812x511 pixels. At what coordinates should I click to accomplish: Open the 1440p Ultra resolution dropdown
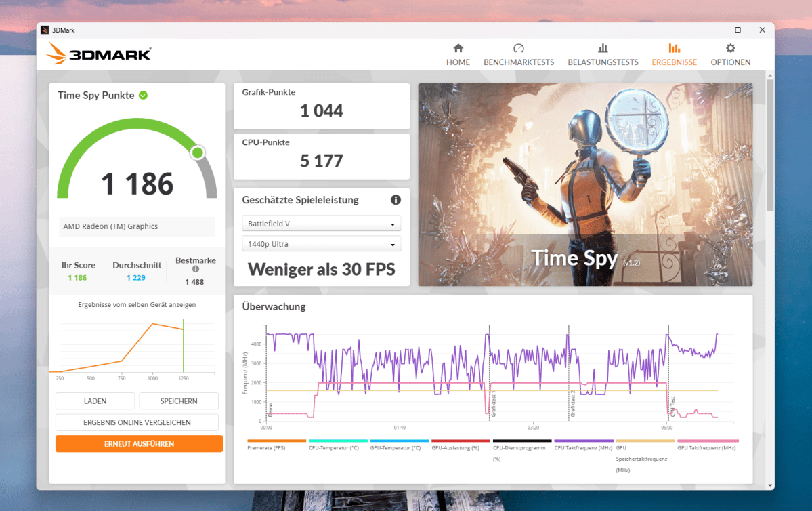pos(321,243)
